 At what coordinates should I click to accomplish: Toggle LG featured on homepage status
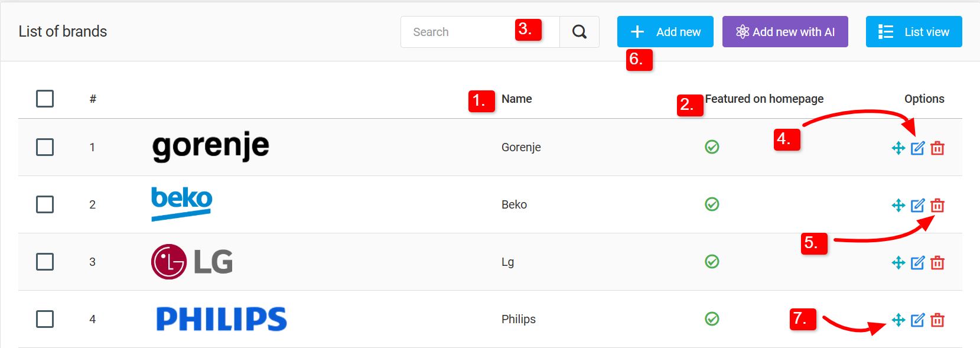[712, 262]
